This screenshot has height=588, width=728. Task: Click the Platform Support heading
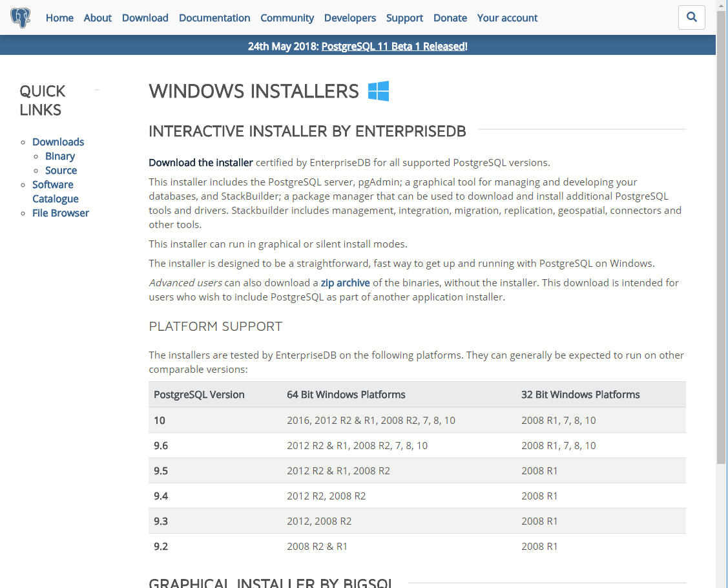point(216,326)
